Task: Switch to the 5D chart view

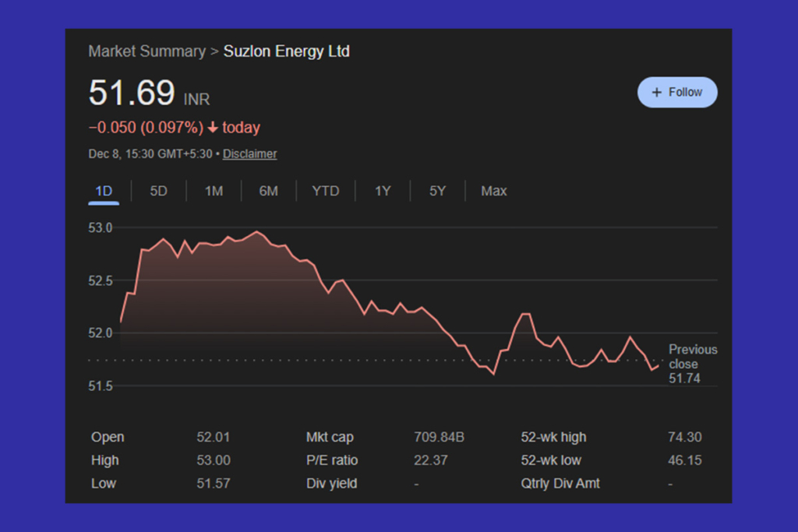Action: (x=158, y=190)
